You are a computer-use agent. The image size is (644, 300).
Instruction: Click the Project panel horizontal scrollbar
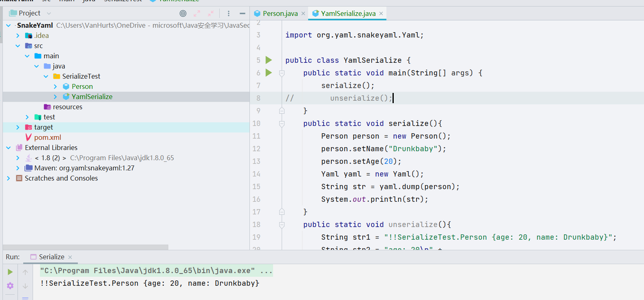coord(86,247)
